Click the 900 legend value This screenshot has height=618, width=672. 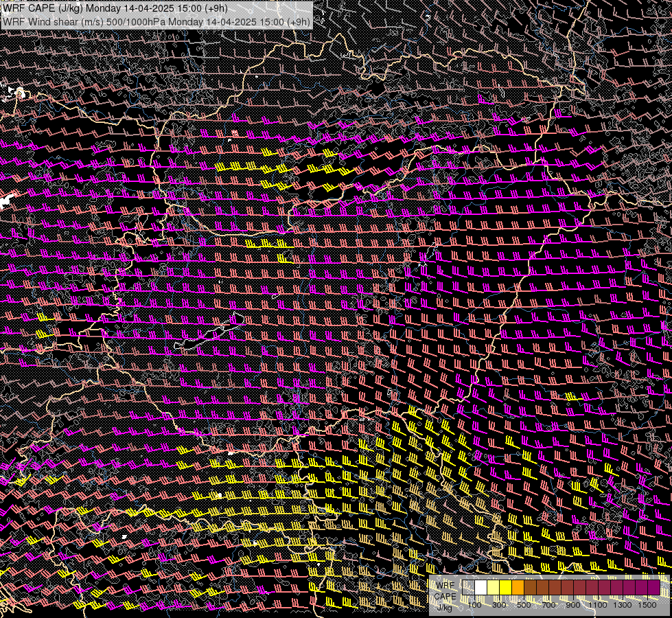[573, 605]
